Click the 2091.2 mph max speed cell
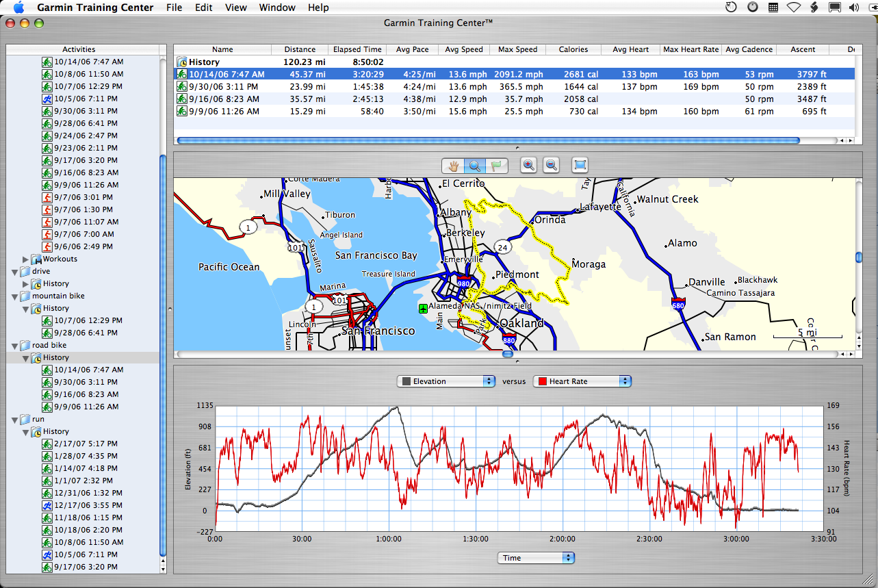The width and height of the screenshot is (878, 588). point(519,75)
